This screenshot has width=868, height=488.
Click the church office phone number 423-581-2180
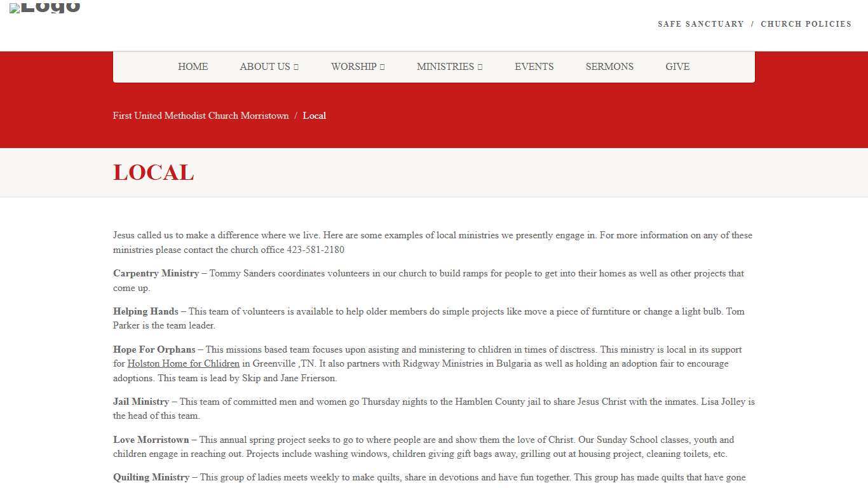315,250
